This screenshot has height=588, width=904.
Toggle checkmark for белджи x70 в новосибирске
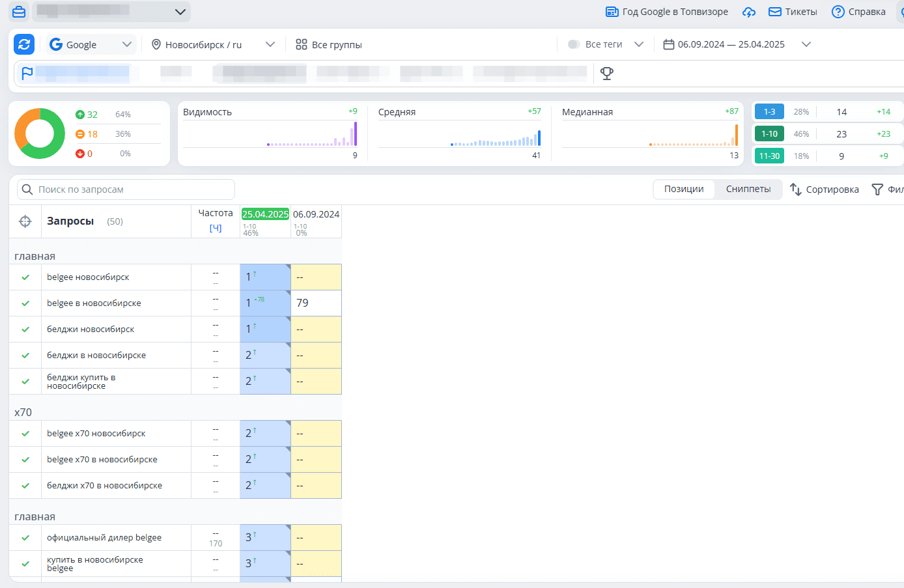pos(25,486)
